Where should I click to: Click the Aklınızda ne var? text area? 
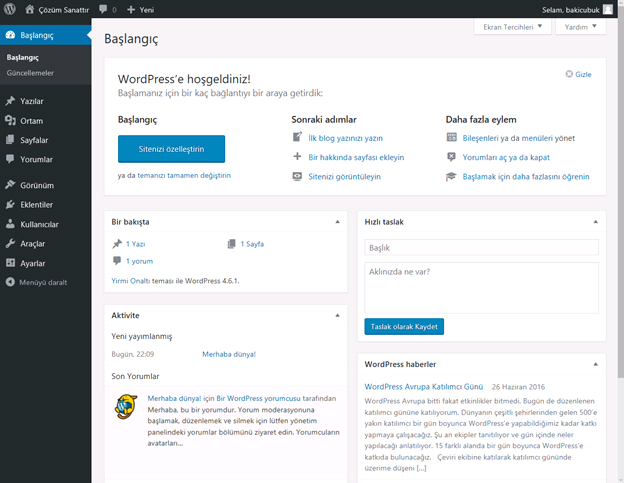[482, 288]
